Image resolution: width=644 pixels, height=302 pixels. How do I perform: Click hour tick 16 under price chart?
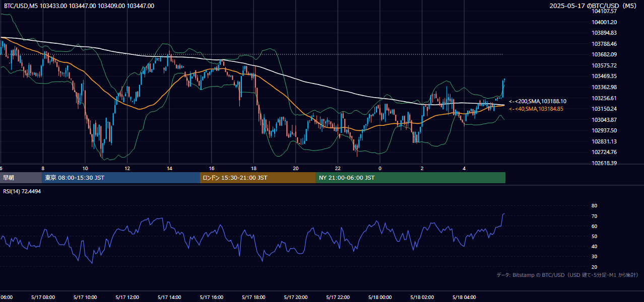[x=212, y=168]
